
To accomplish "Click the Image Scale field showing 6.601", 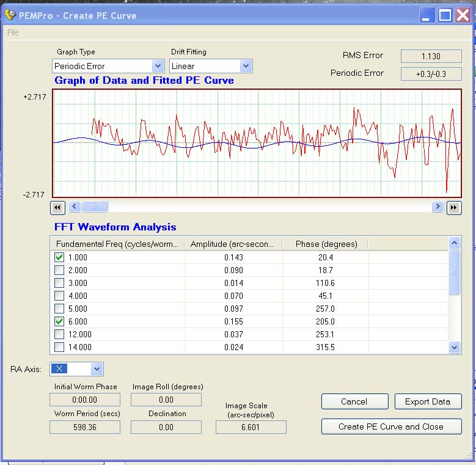I will 251,427.
